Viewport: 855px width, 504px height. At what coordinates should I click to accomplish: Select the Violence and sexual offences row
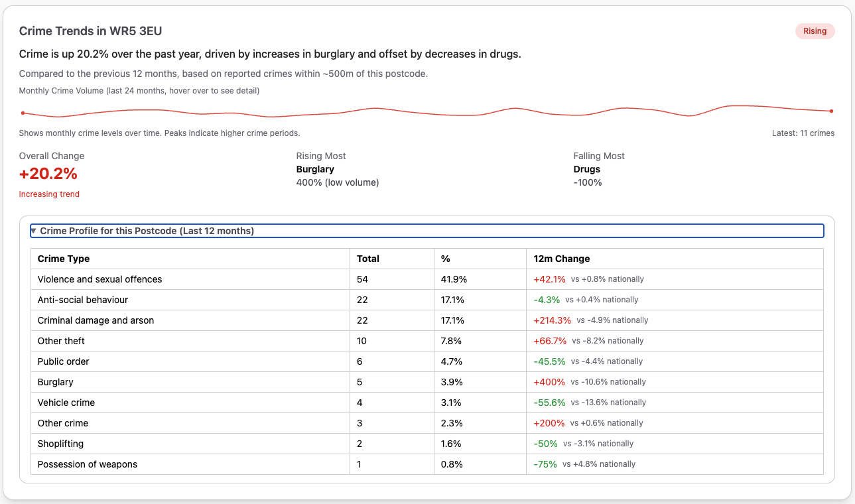point(99,279)
